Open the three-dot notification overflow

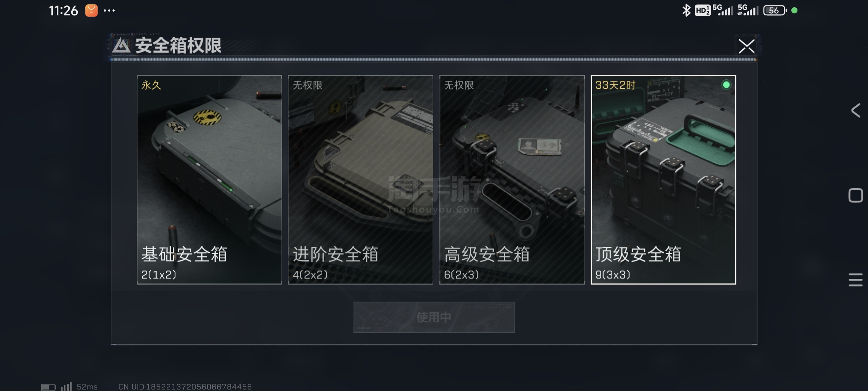tap(109, 10)
